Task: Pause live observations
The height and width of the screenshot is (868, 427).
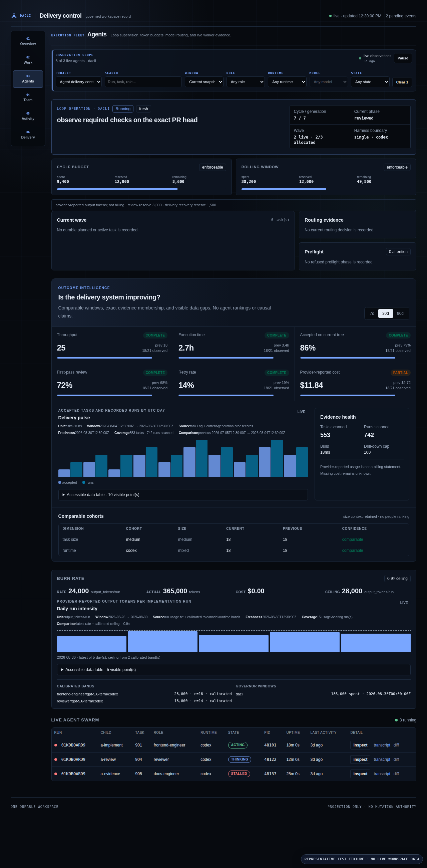Action: click(403, 58)
